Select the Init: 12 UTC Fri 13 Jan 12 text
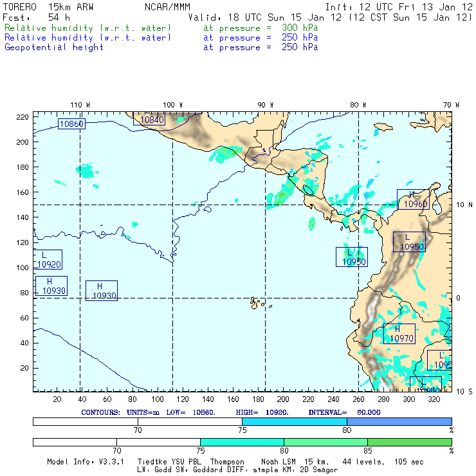476x476 pixels. pyautogui.click(x=399, y=7)
